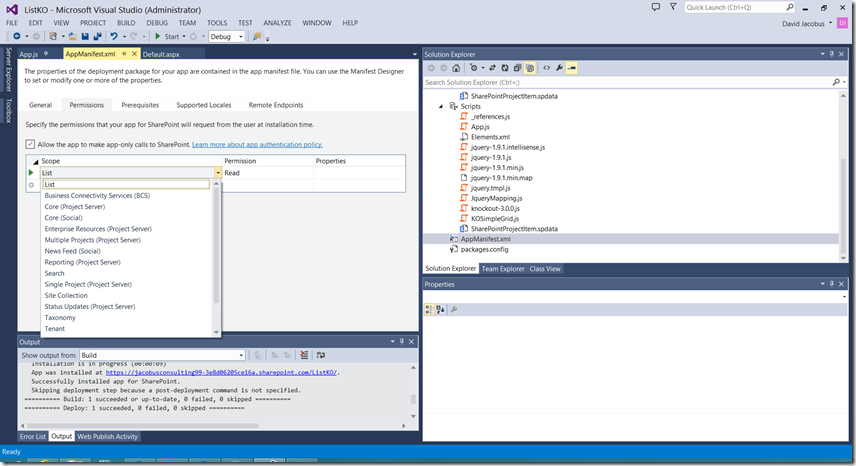856x466 pixels.
Task: Click the notifications filter funnel icon
Action: tap(673, 7)
